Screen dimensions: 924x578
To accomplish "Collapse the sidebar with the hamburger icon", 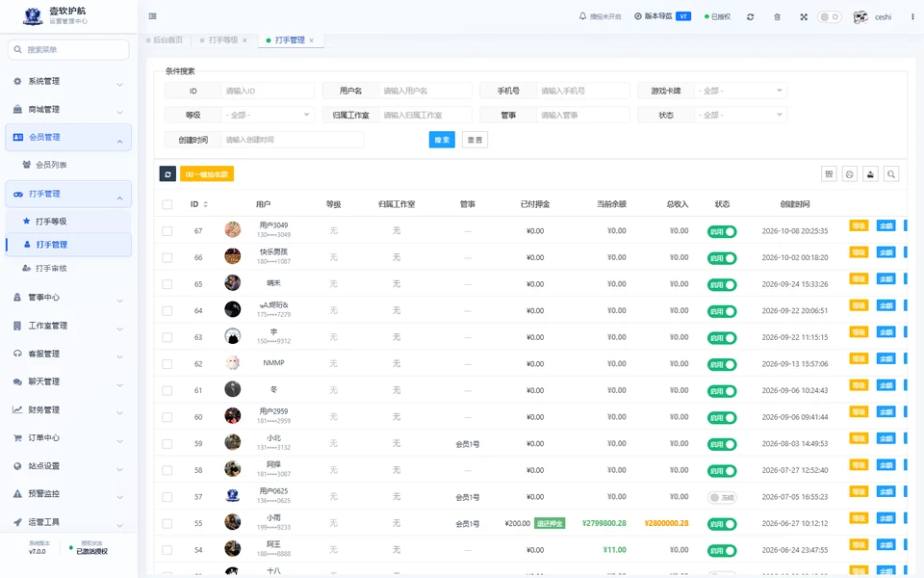I will click(153, 16).
